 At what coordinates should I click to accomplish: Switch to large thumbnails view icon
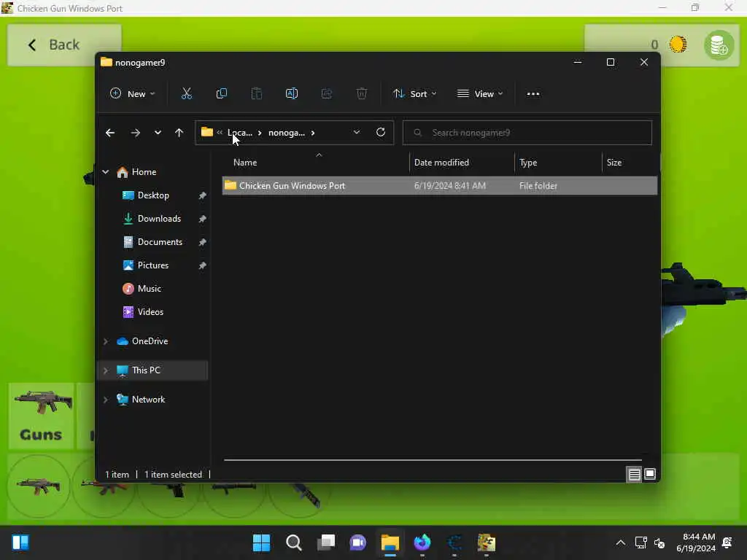650,474
